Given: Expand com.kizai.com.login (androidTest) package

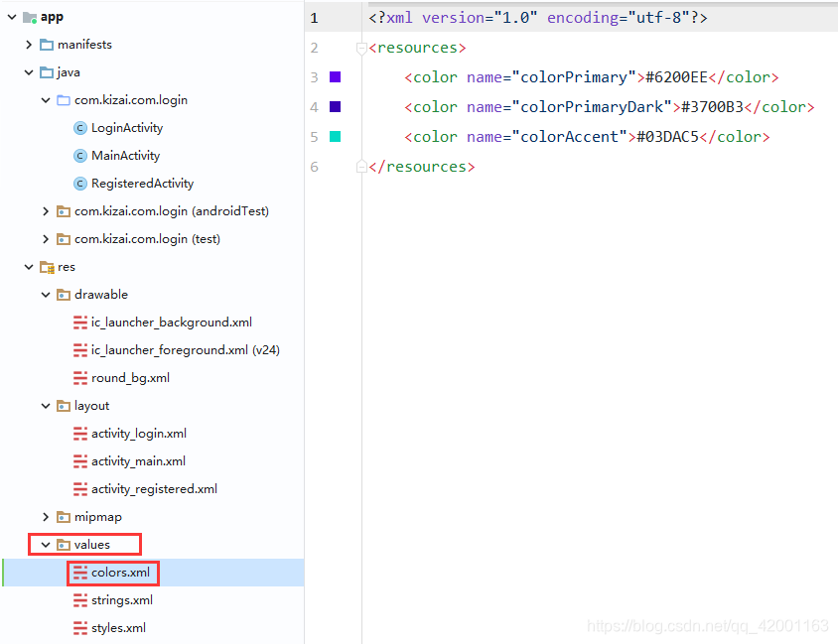Looking at the screenshot, I should 46,211.
